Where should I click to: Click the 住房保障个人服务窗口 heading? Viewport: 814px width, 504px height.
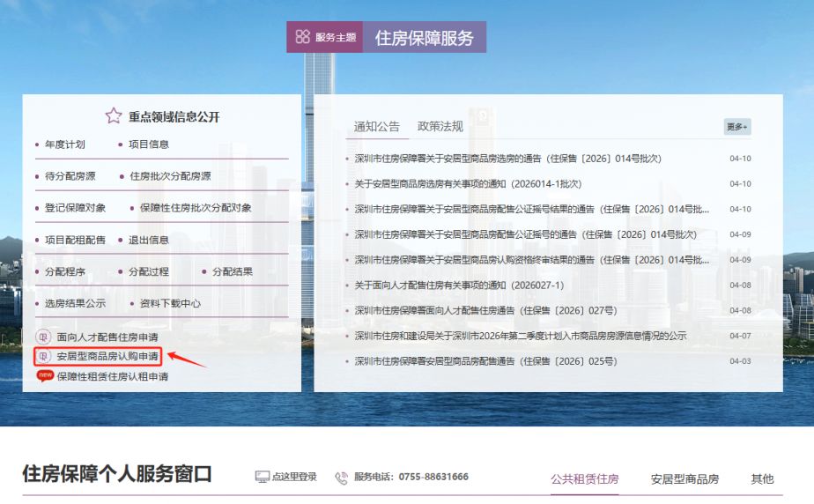coord(117,474)
